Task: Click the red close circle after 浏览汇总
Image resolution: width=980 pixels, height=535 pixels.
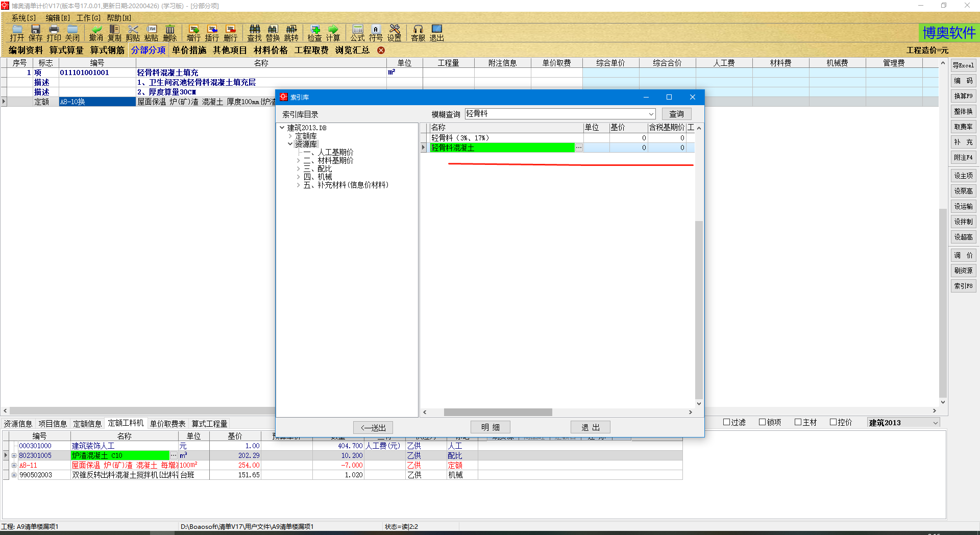Action: 381,50
